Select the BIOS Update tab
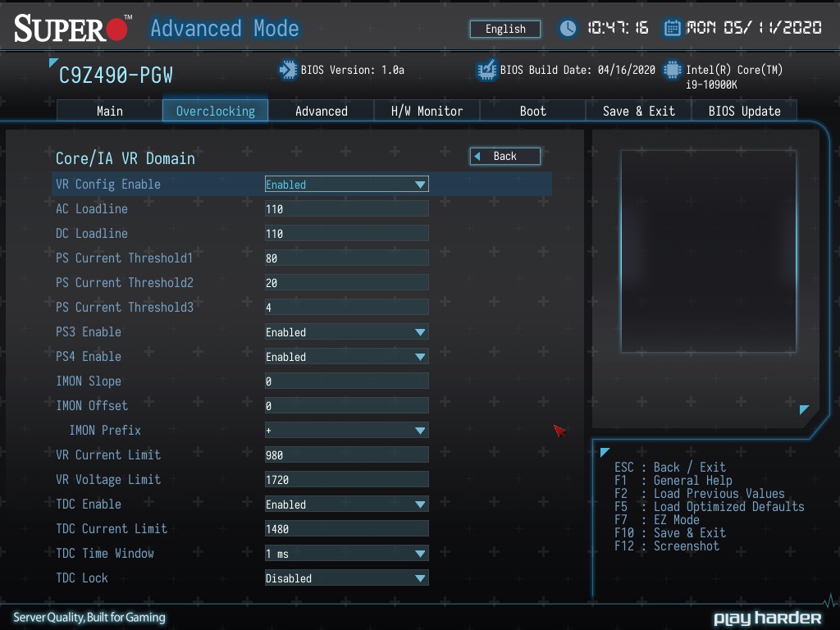The width and height of the screenshot is (840, 630). click(744, 111)
